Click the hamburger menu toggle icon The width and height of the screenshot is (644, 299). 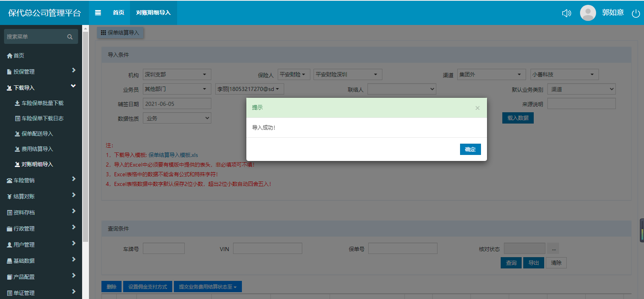pos(98,13)
